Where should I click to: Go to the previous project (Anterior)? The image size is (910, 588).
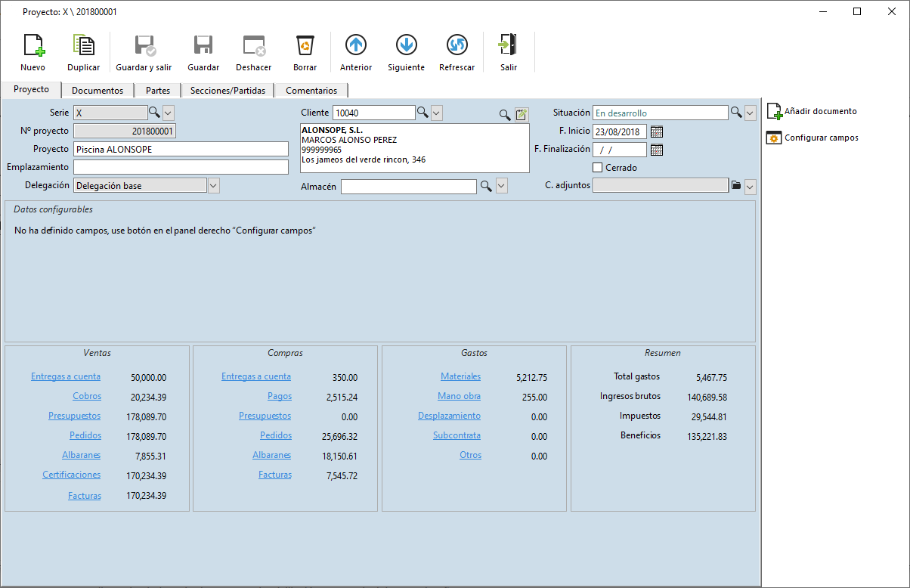(356, 52)
